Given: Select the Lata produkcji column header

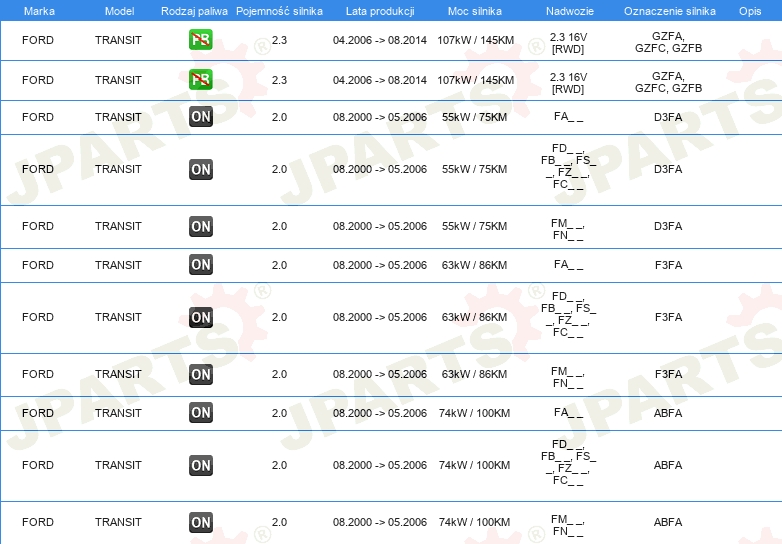Looking at the screenshot, I should click(379, 10).
